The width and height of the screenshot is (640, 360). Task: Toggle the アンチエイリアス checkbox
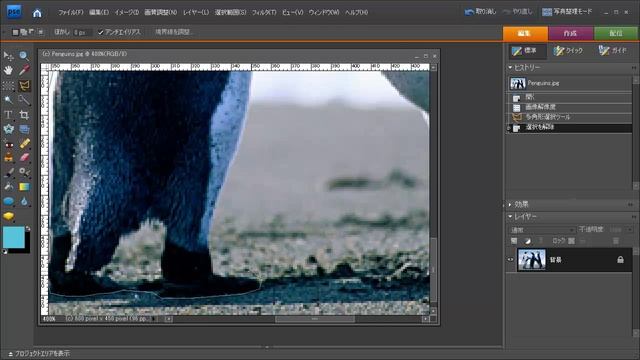pyautogui.click(x=100, y=32)
